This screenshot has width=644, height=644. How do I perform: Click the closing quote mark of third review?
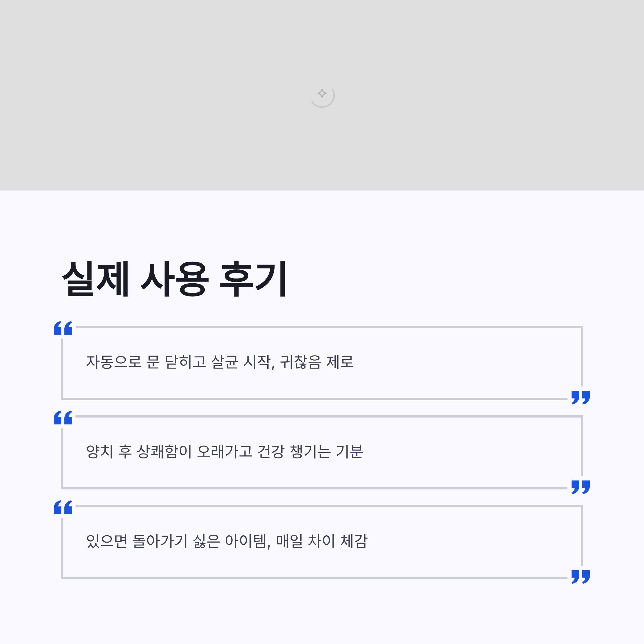click(580, 577)
